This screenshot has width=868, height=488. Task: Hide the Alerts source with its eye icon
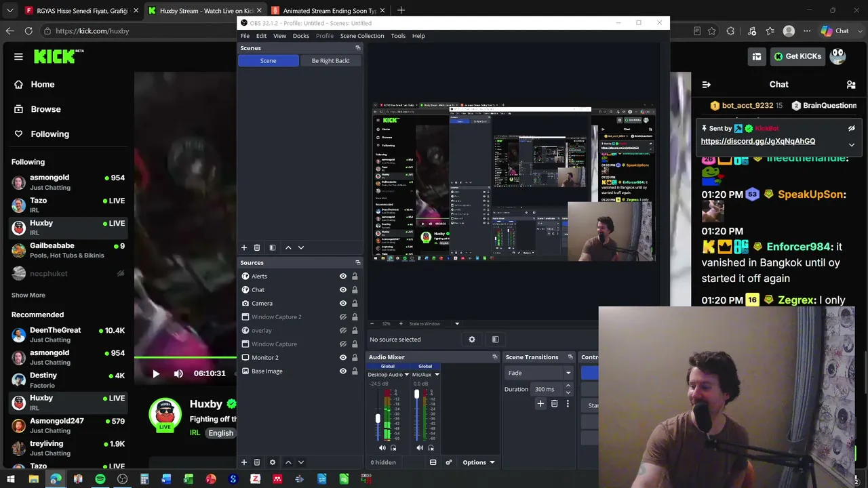tap(343, 277)
